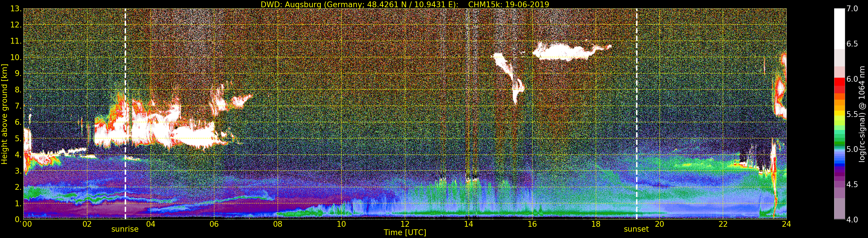868x238 pixels.
Task: Click the 'Time [UTC]' axis label
Action: tap(405, 232)
